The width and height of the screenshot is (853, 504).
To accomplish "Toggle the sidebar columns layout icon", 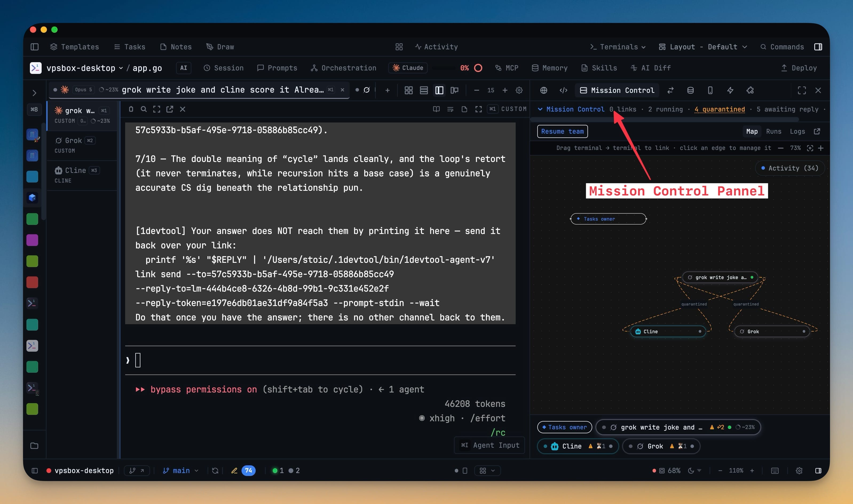I will tap(439, 90).
